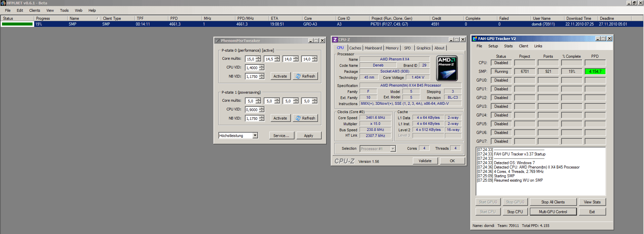
Task: Open the Clients menu in HFM.NET
Action: 35,10
